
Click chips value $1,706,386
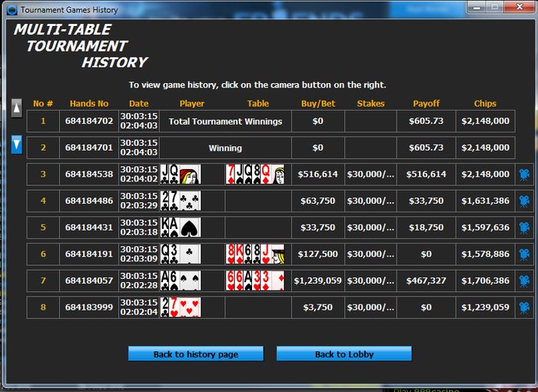pos(485,281)
